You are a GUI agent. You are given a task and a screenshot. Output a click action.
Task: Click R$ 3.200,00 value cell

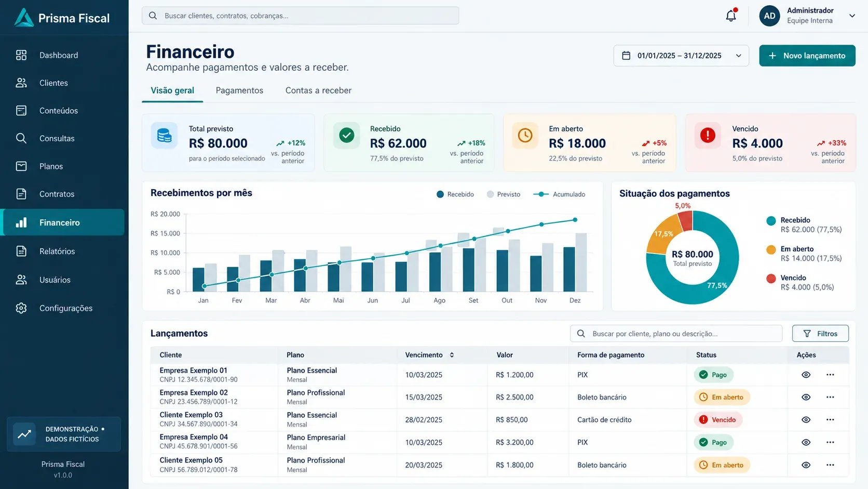[x=514, y=442]
